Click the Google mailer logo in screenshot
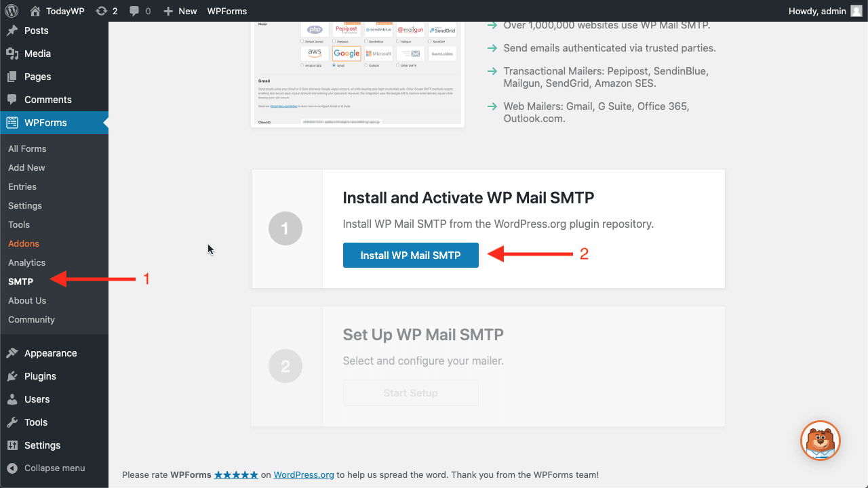The image size is (868, 488). pos(347,54)
